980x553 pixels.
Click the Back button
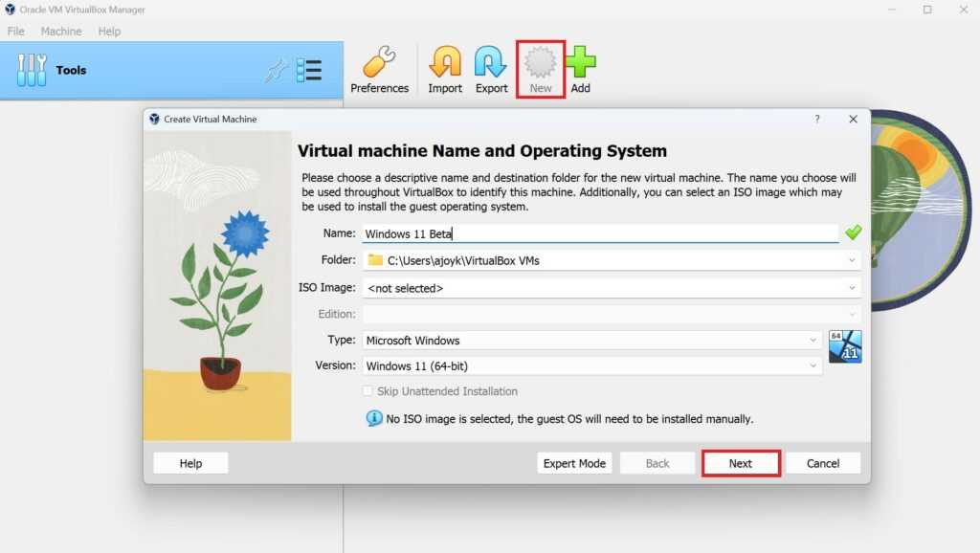pos(657,464)
